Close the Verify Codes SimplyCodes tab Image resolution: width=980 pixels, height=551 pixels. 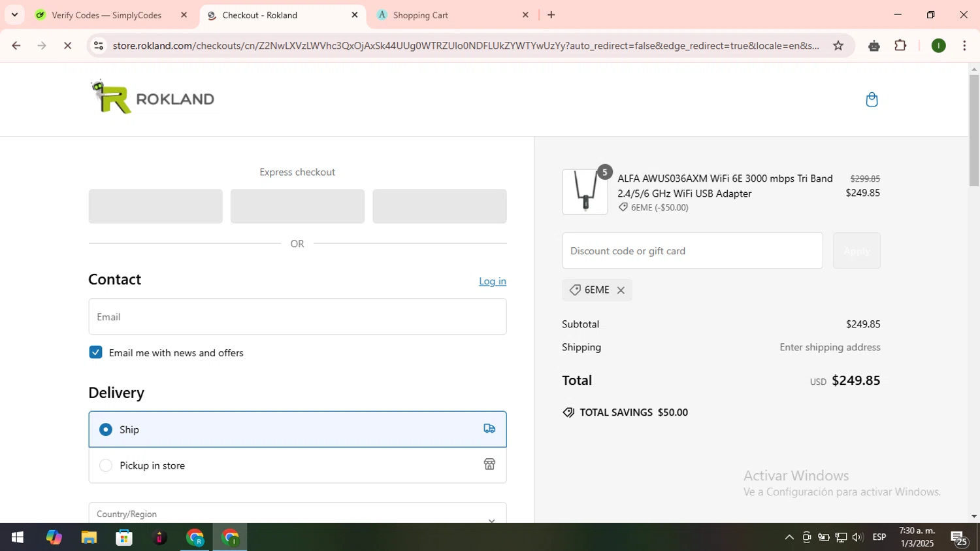click(184, 14)
